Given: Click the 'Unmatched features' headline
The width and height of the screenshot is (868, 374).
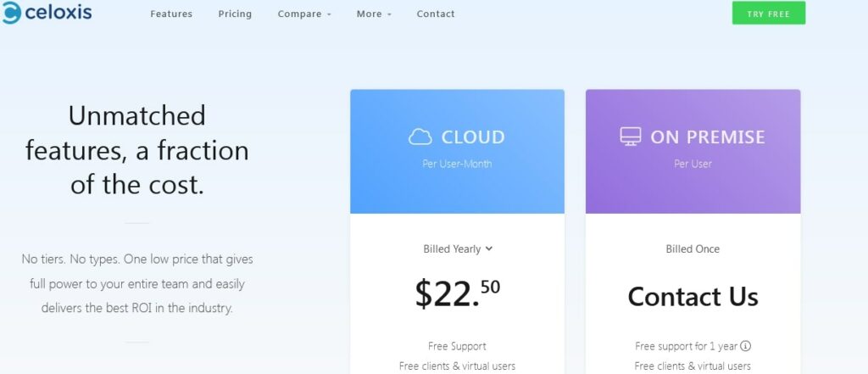Looking at the screenshot, I should click(x=136, y=150).
